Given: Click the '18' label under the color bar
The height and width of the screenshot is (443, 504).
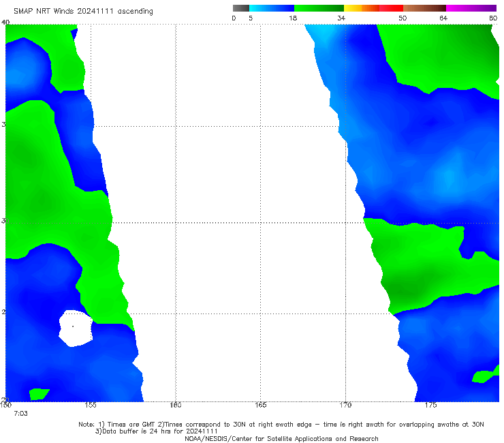Looking at the screenshot, I should [x=293, y=18].
